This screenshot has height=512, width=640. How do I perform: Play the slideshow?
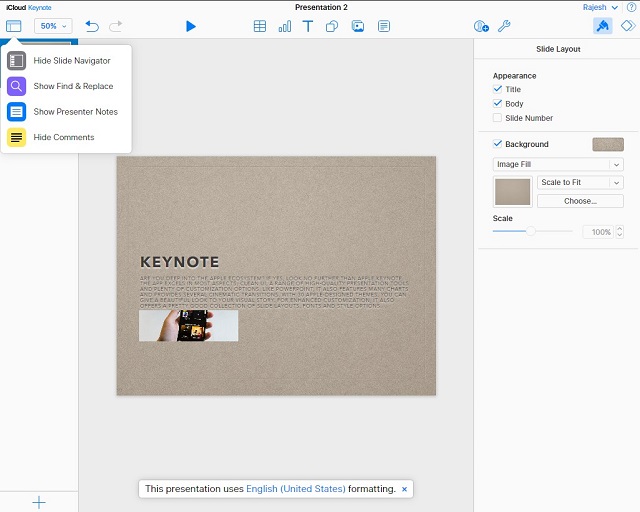point(191,26)
